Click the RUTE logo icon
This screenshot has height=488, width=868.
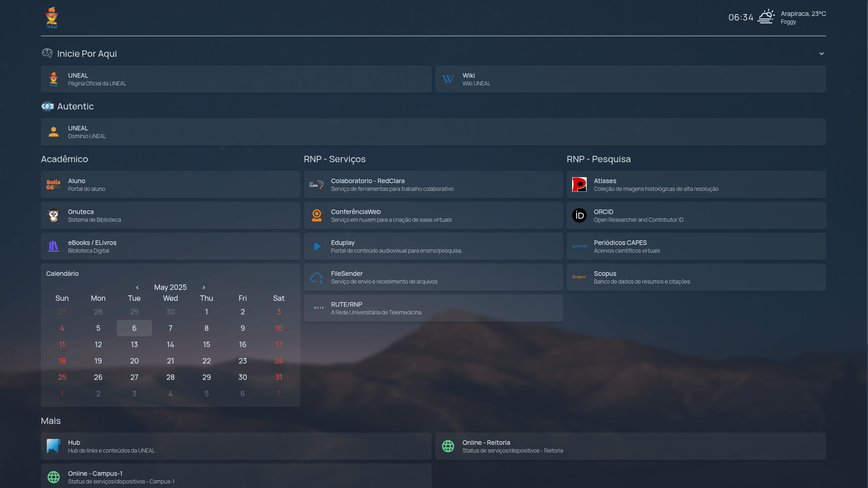[x=317, y=308]
